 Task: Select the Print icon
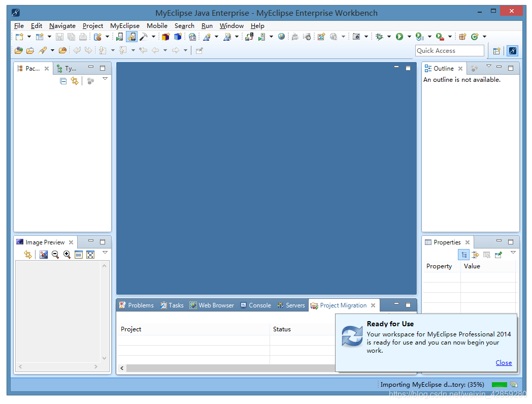(83, 37)
